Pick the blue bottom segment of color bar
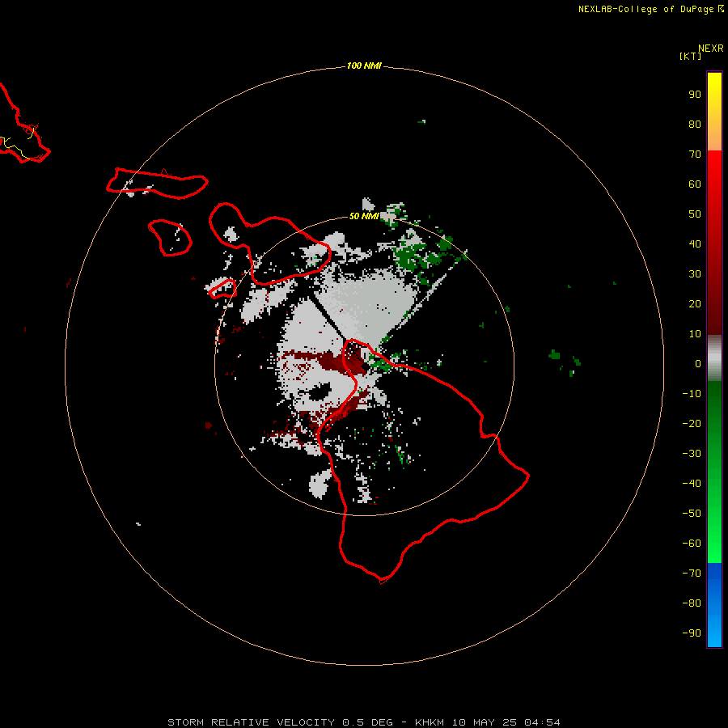This screenshot has width=728, height=728. click(x=714, y=605)
